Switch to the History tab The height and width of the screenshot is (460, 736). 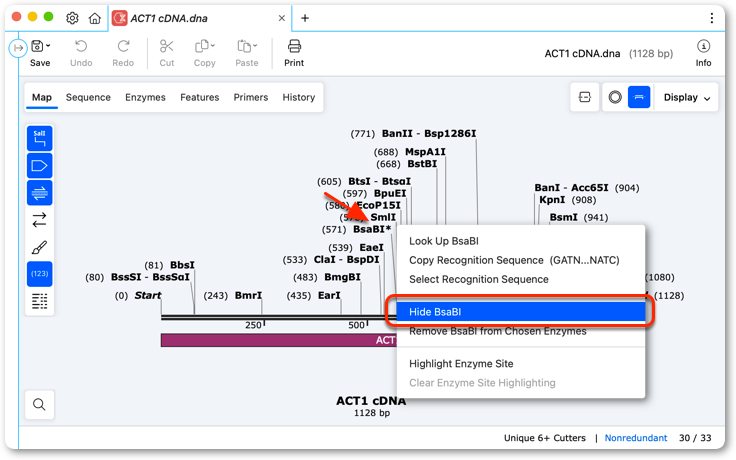pos(299,97)
